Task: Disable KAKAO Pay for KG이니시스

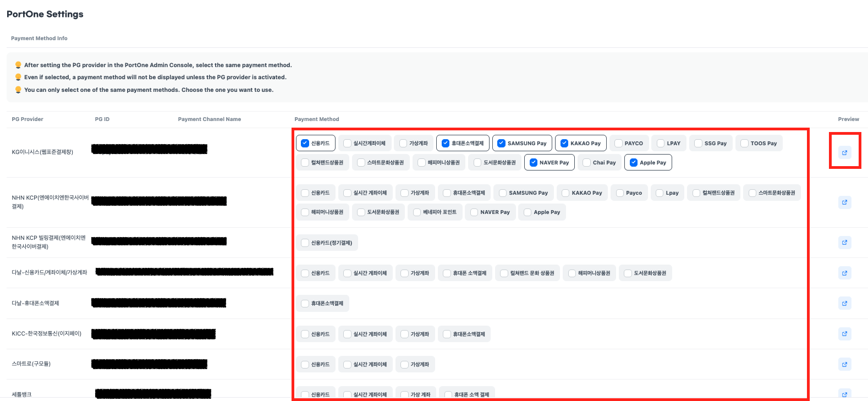Action: tap(564, 144)
